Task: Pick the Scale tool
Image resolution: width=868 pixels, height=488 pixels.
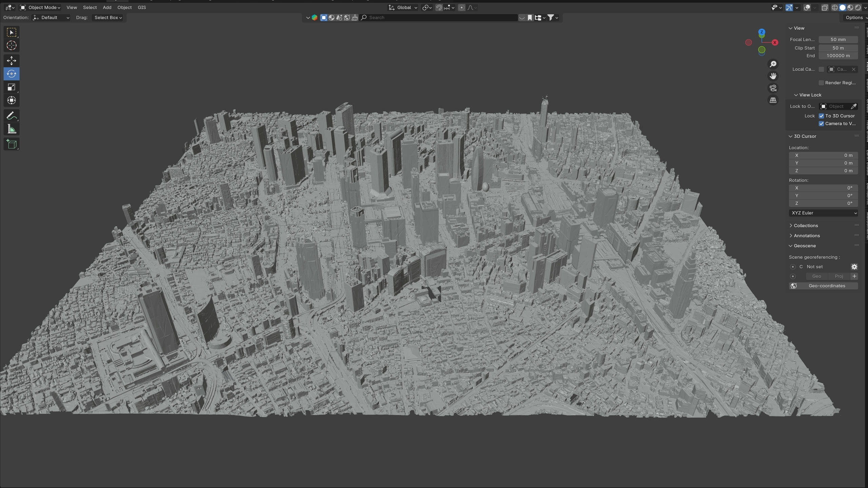Action: click(x=12, y=87)
